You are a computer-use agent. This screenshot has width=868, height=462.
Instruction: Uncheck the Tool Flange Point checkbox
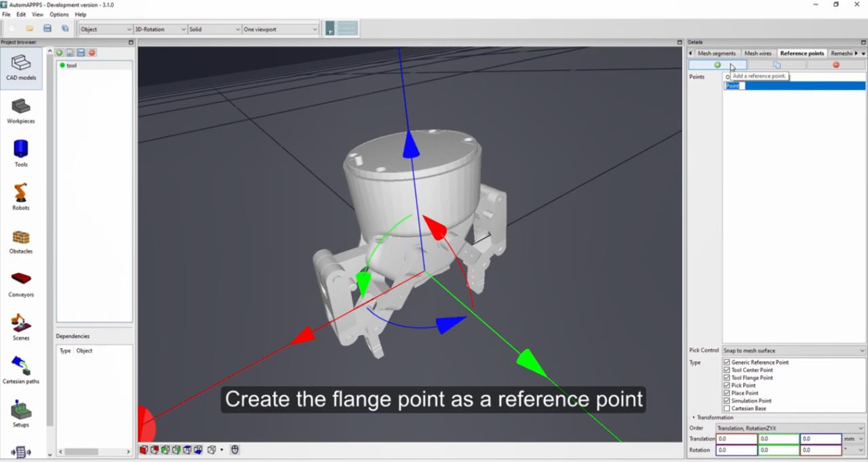[727, 378]
